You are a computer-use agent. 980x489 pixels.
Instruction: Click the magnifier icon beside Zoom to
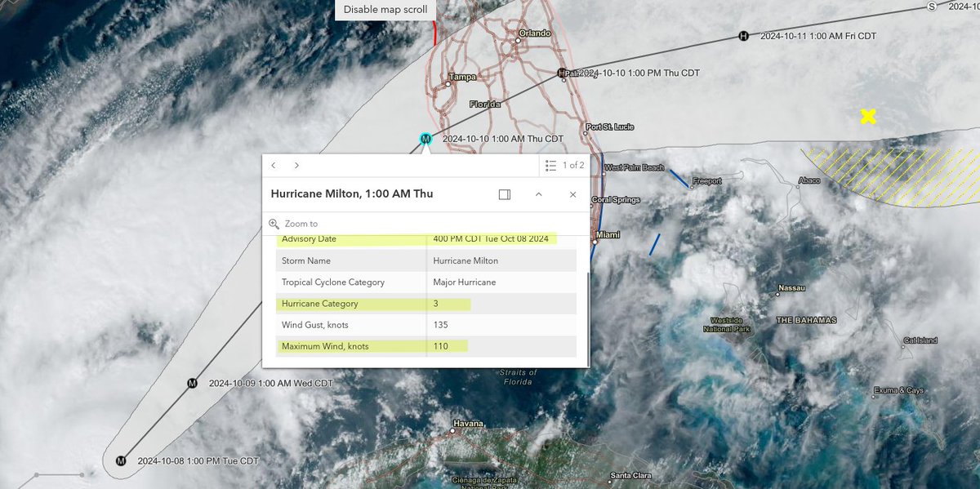[x=274, y=223]
